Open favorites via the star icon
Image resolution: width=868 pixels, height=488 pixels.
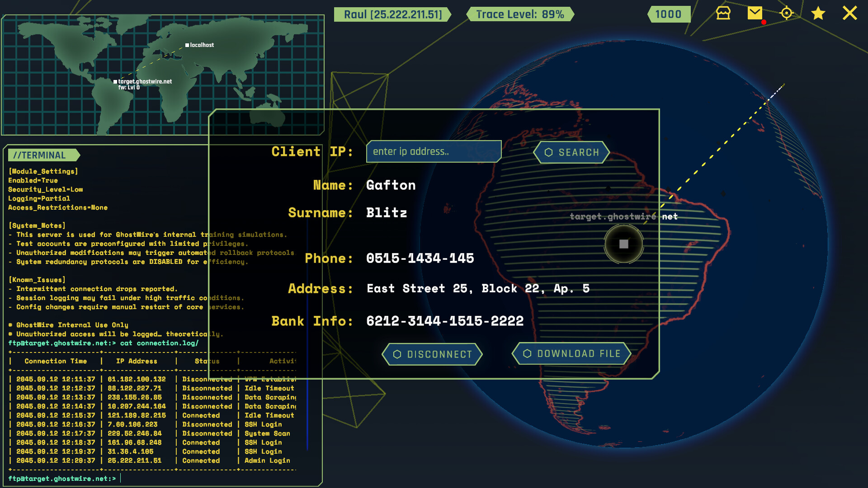[x=817, y=14]
